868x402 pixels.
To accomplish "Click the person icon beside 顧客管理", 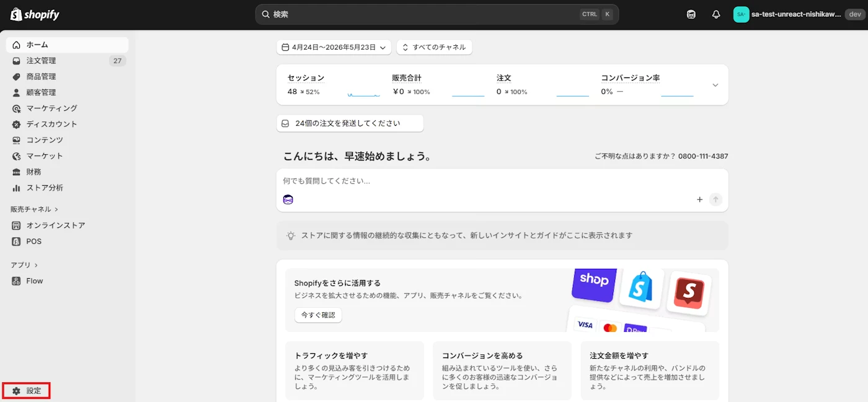I will 16,92.
